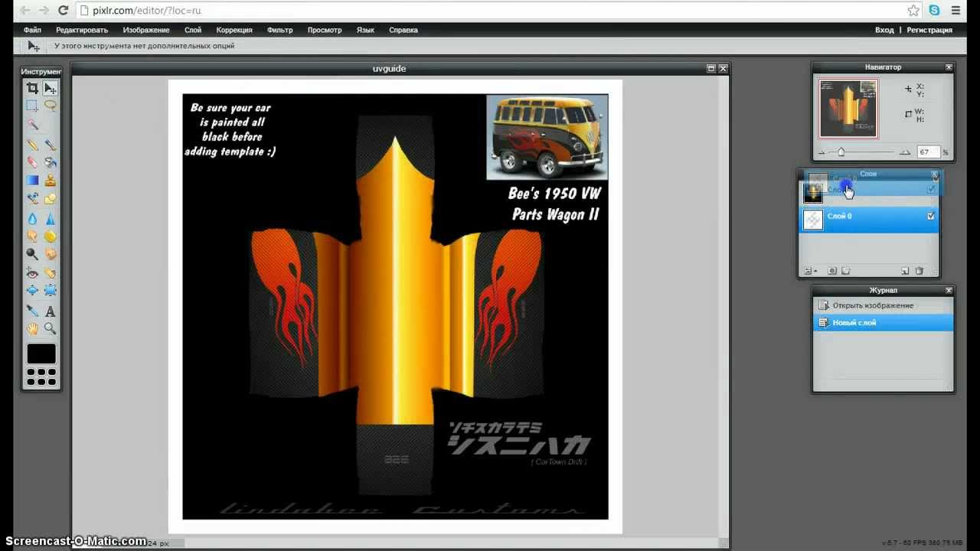Select the Move tool

pyautogui.click(x=50, y=88)
